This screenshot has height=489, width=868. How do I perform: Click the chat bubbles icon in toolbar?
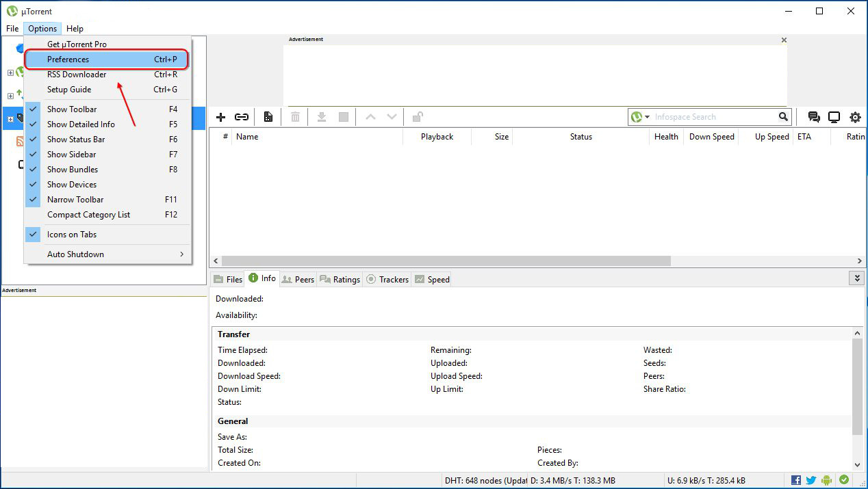(x=814, y=117)
